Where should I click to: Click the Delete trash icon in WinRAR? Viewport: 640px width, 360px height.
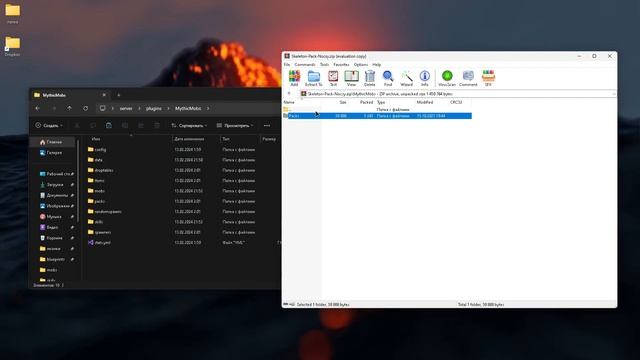pyautogui.click(x=369, y=78)
